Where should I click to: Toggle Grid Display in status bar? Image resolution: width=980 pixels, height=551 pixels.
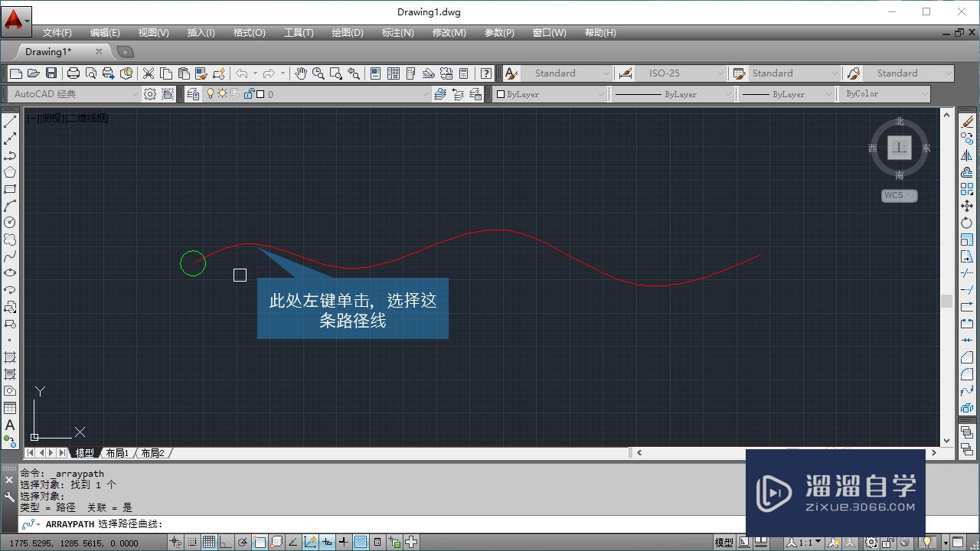[209, 543]
